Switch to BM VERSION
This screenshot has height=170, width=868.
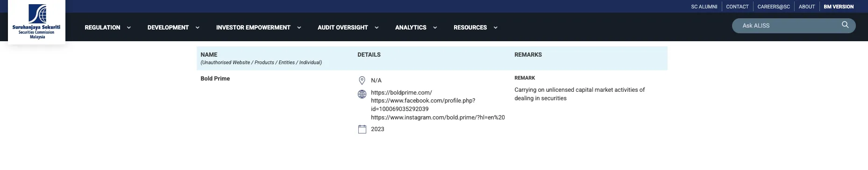point(839,7)
